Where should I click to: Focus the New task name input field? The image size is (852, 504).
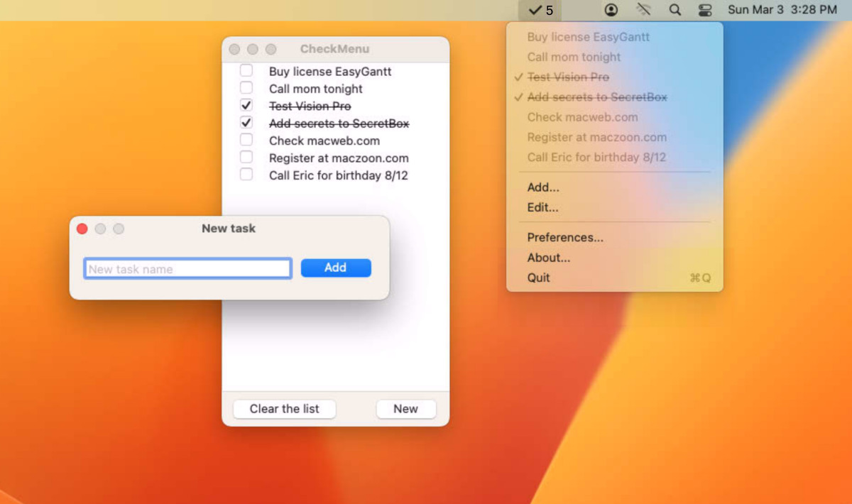(187, 268)
